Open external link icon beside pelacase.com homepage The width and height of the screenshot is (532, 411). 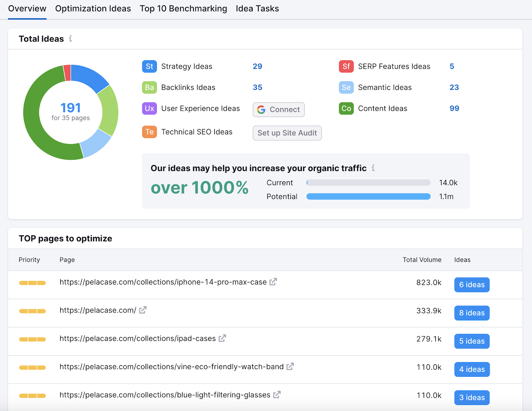click(x=143, y=310)
